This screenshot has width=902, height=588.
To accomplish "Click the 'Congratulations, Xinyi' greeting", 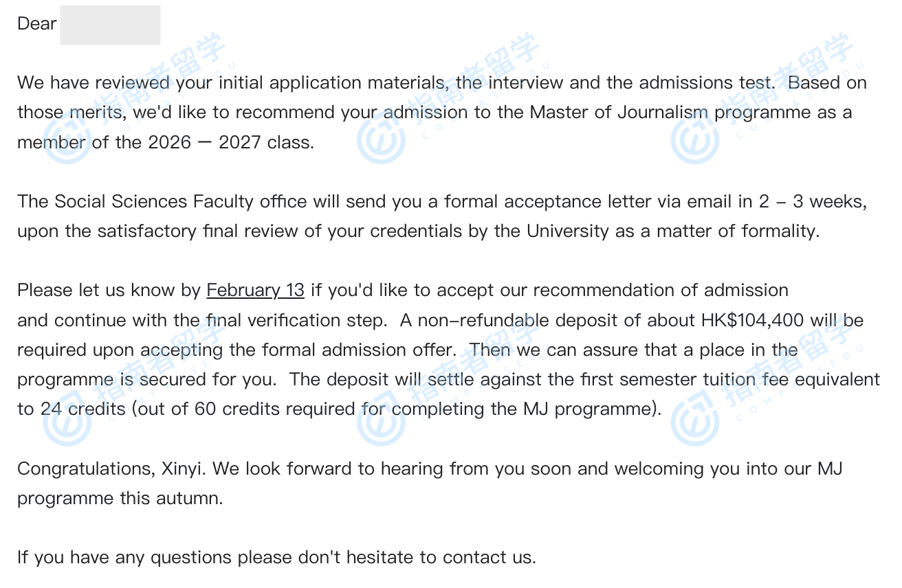I will 112,469.
